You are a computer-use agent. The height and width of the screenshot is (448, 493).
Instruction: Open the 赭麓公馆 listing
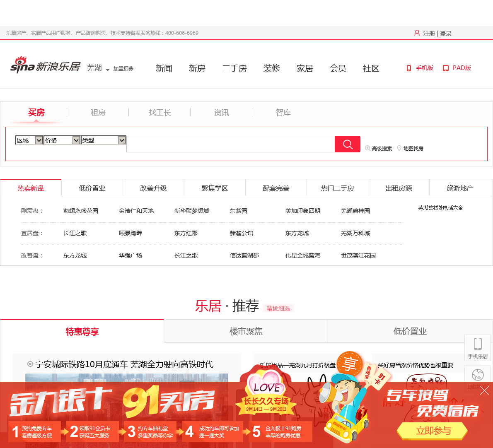tap(242, 233)
